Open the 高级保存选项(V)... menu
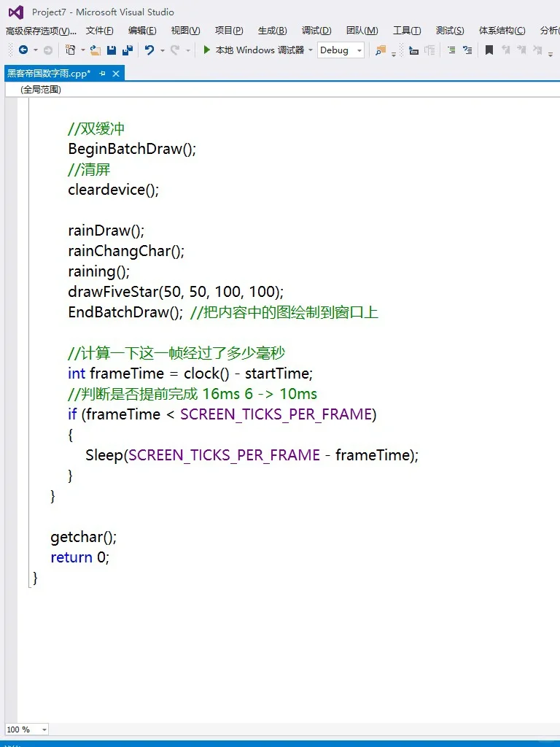 (41, 31)
